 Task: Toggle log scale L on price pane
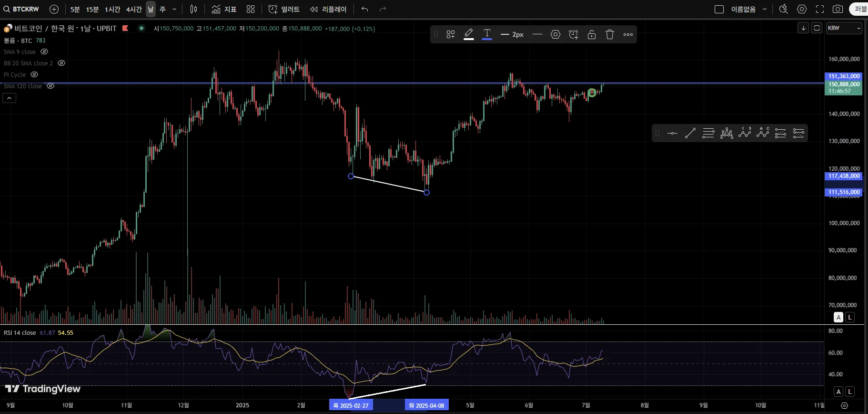pos(850,317)
